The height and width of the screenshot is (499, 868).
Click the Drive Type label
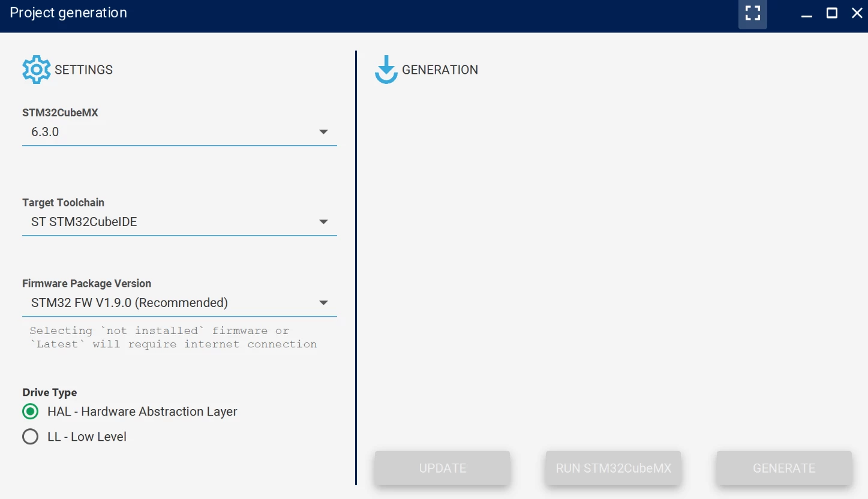(50, 393)
